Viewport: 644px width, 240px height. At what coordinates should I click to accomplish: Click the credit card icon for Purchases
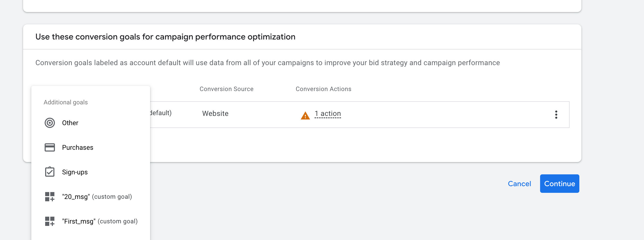pyautogui.click(x=50, y=147)
